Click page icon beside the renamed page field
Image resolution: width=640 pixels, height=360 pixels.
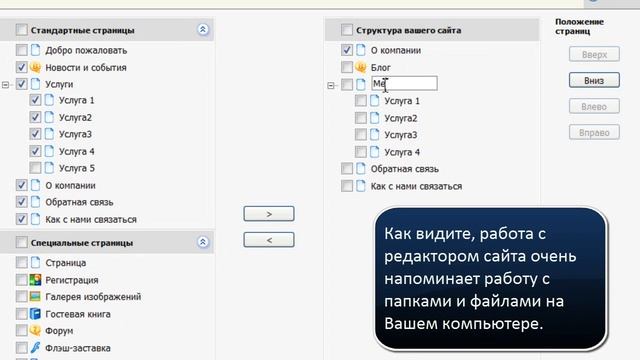pos(360,84)
